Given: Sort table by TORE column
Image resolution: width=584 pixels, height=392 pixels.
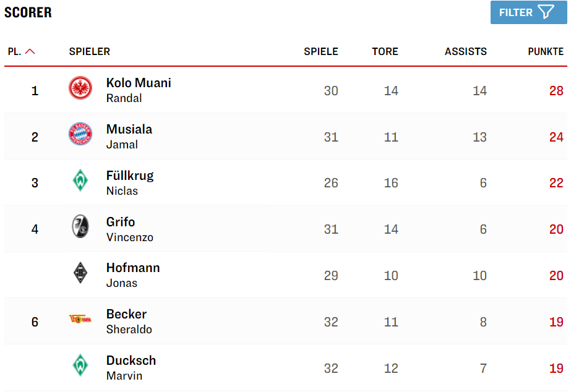Looking at the screenshot, I should coord(385,51).
